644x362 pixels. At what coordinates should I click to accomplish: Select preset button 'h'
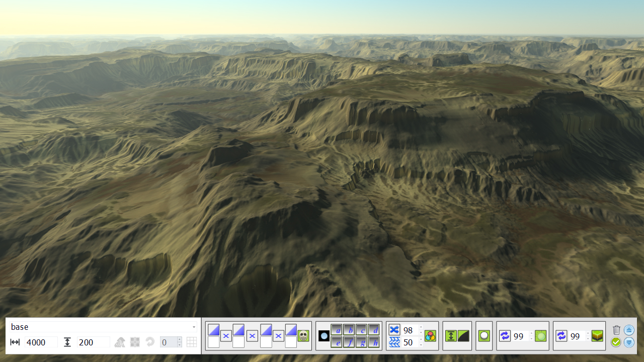point(374,342)
